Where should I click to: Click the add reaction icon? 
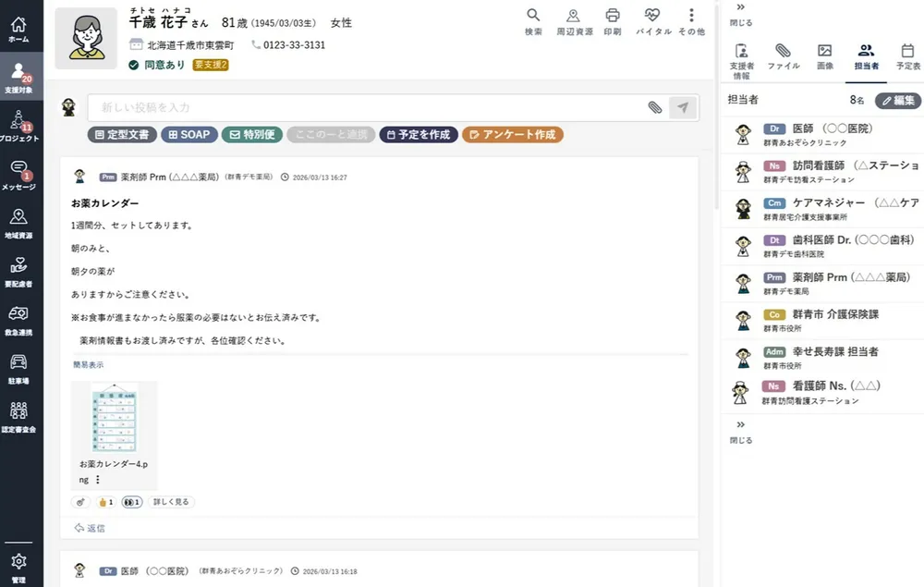tap(80, 502)
